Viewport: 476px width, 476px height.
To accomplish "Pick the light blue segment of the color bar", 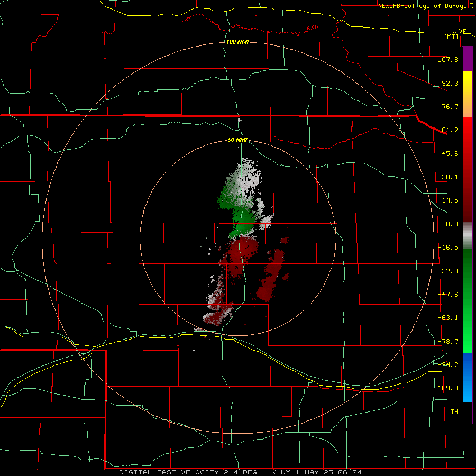I will point(467,391).
